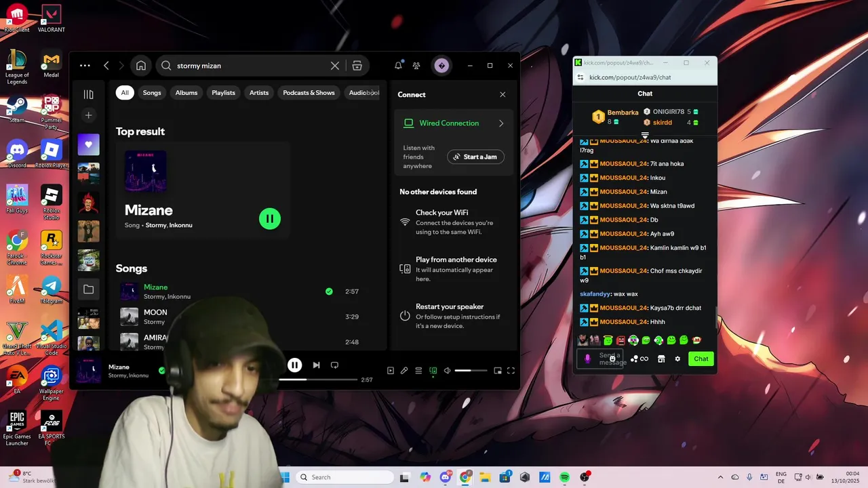Click Kick popout chat address bar

[645, 77]
